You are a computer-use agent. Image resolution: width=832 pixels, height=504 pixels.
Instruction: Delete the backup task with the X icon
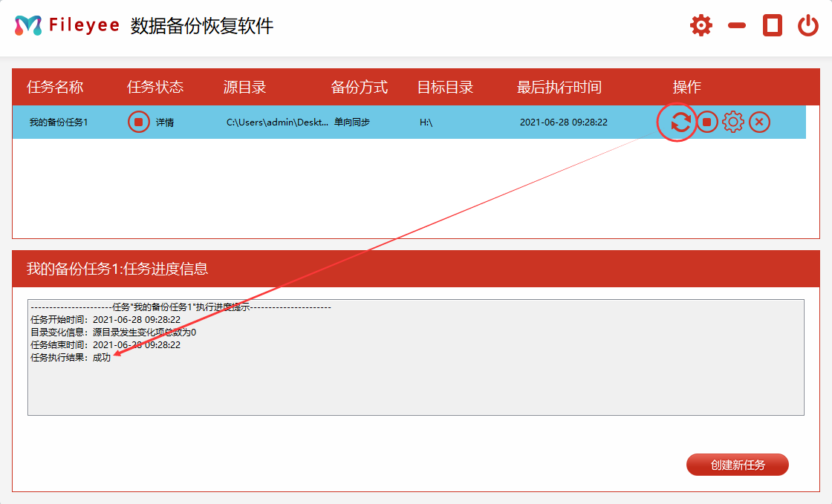[x=759, y=122]
